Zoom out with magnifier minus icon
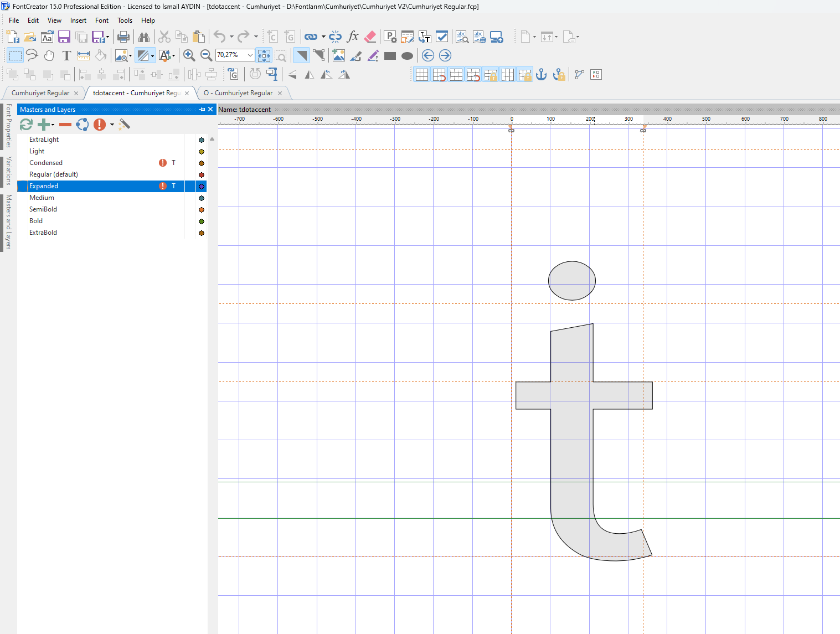This screenshot has height=634, width=840. point(206,55)
